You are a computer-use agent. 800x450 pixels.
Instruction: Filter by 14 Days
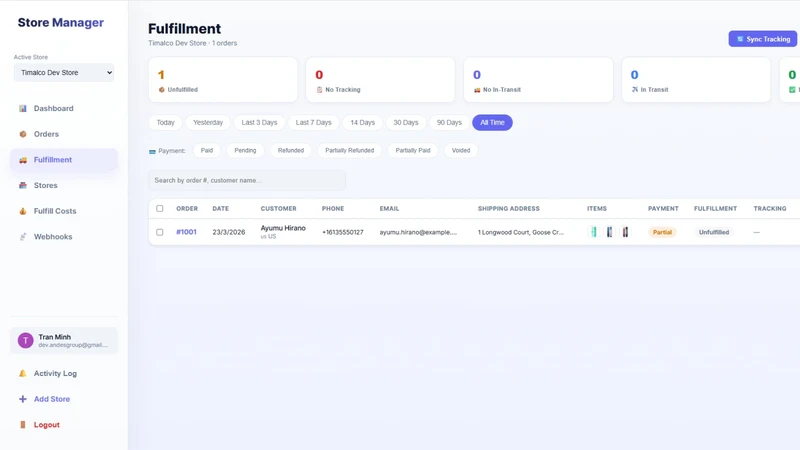tap(362, 123)
